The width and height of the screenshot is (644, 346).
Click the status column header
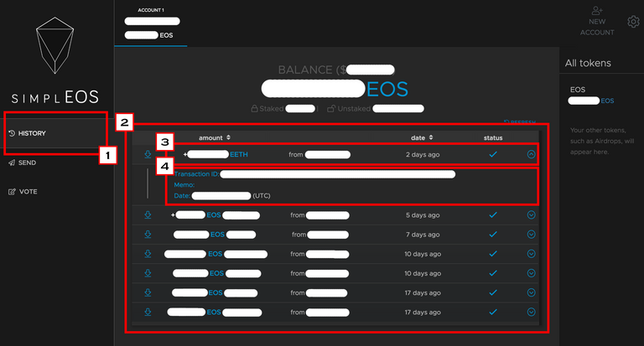[x=493, y=138]
